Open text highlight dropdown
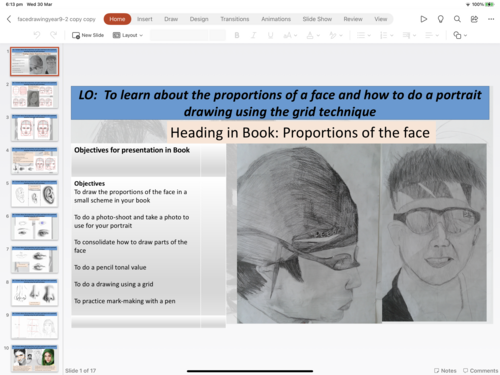The image size is (500, 375). pos(336,35)
